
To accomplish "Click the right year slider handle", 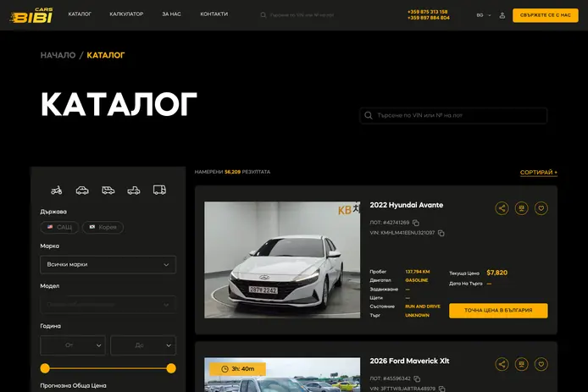I will 171,368.
